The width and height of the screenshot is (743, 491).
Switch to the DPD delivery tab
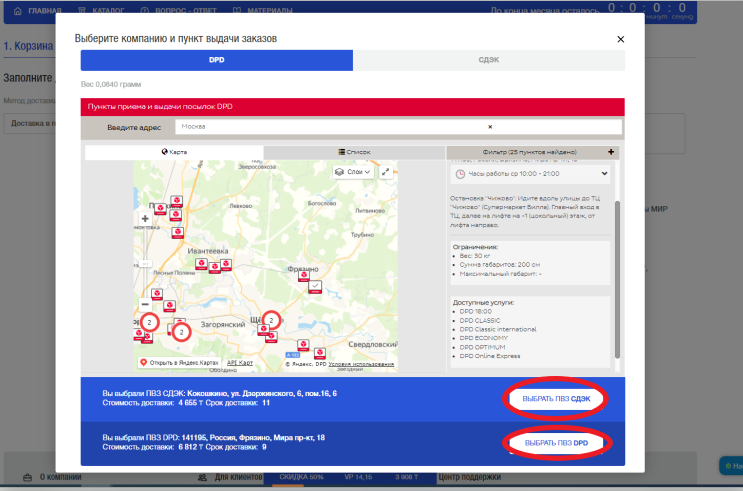click(217, 60)
